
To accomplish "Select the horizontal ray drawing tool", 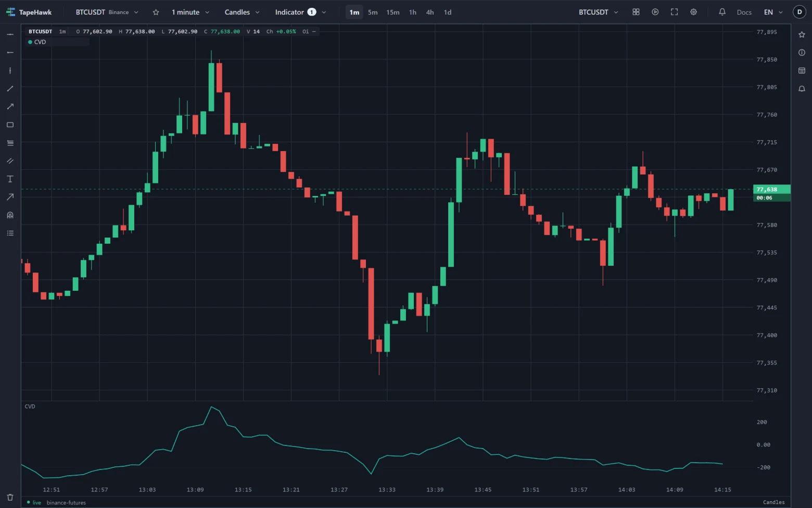I will (10, 52).
